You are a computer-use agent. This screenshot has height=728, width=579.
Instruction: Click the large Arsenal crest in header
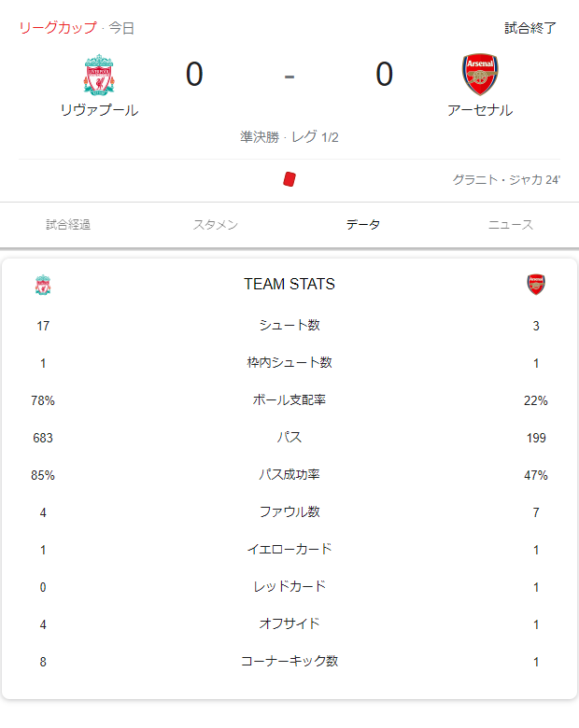pos(480,75)
